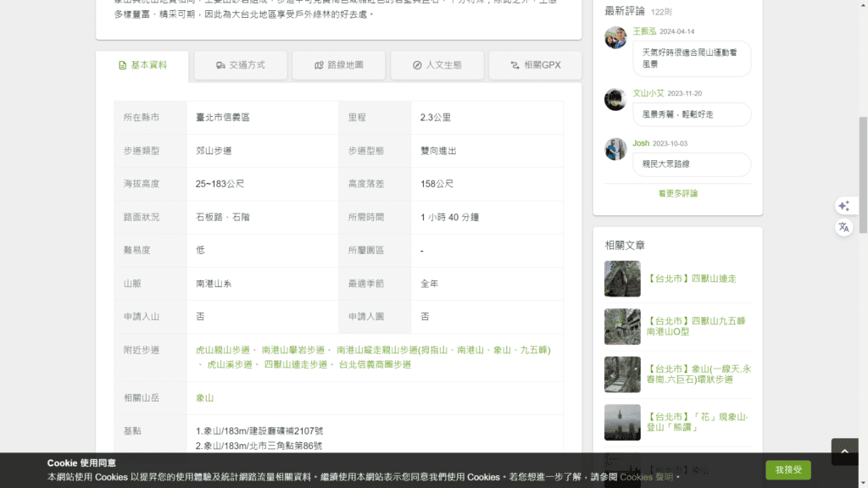Open the 象山 related mountain link

click(204, 398)
